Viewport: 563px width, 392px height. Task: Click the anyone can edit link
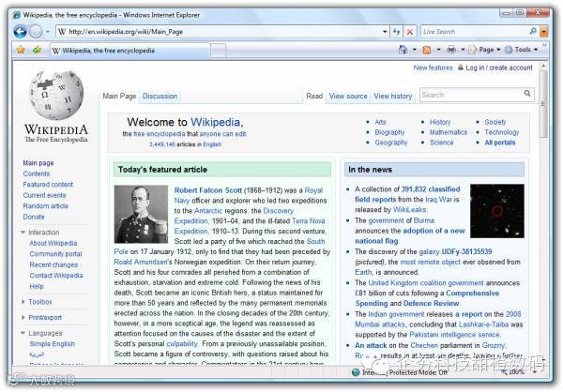[222, 134]
